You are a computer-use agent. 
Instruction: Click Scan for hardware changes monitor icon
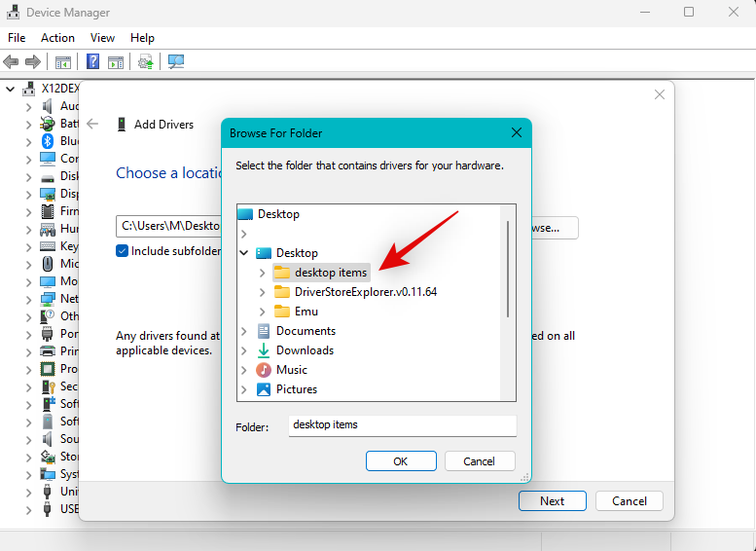pyautogui.click(x=176, y=61)
